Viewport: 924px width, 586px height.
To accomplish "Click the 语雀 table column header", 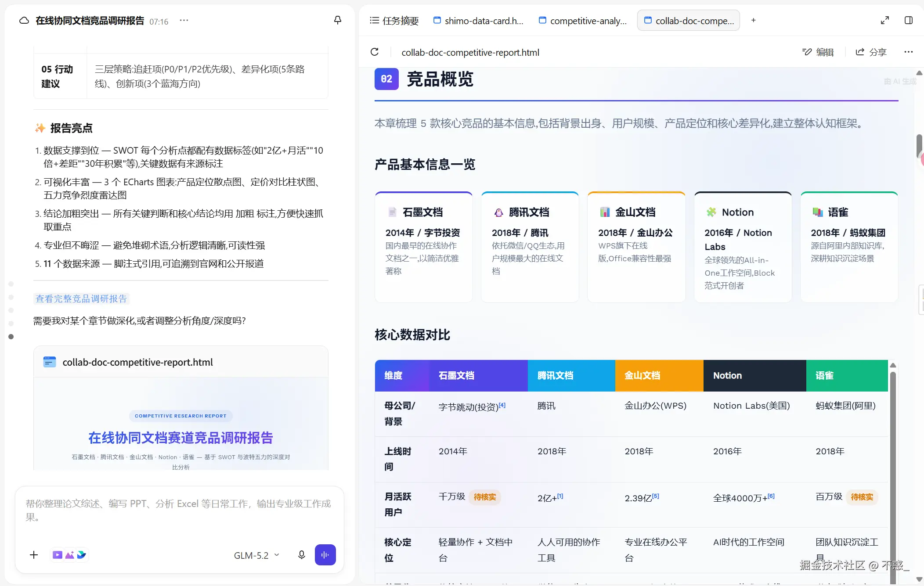I will coord(847,376).
